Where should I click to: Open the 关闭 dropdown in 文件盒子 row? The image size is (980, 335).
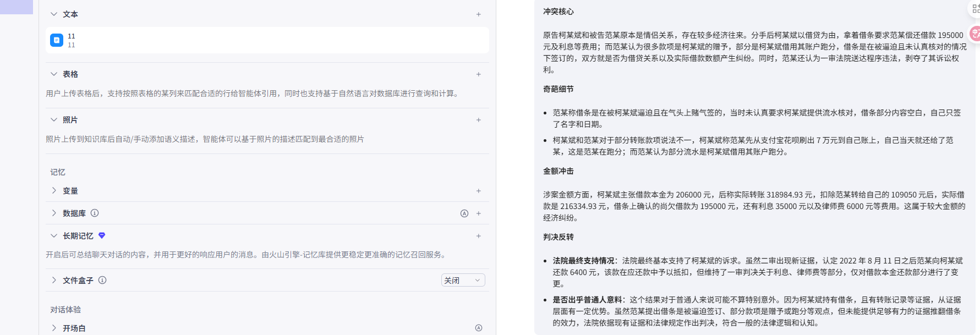tap(463, 280)
